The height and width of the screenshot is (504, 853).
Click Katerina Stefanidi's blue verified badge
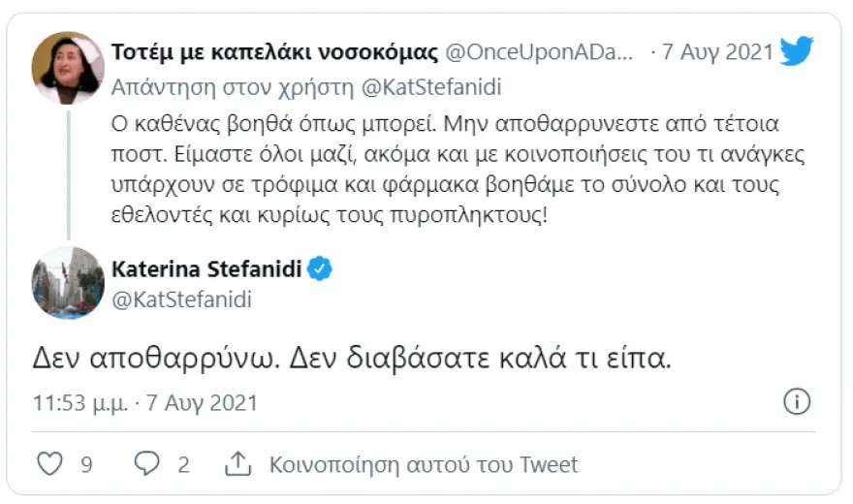click(x=319, y=268)
